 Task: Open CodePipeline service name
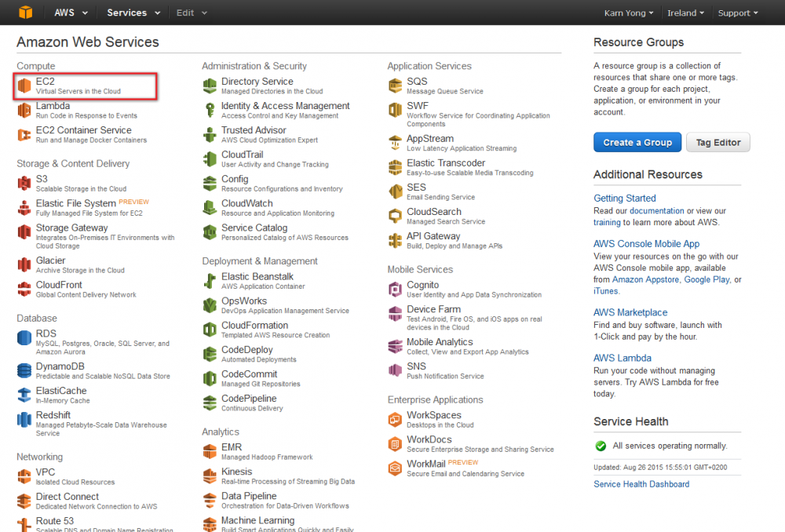(x=249, y=399)
